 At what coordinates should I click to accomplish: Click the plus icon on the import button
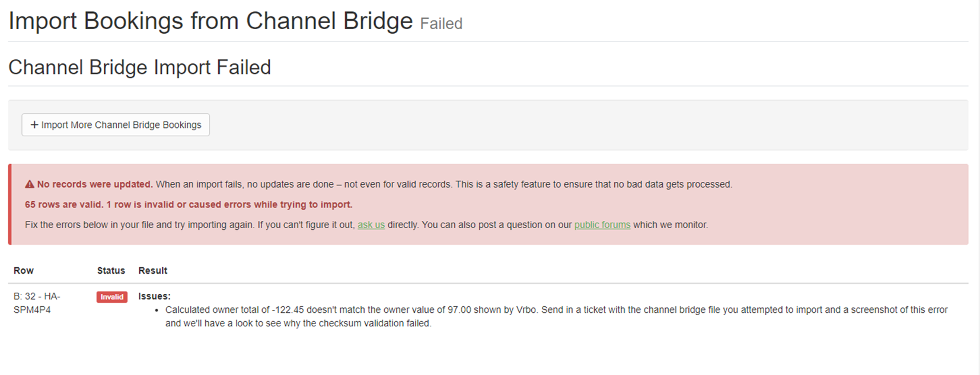coord(34,125)
